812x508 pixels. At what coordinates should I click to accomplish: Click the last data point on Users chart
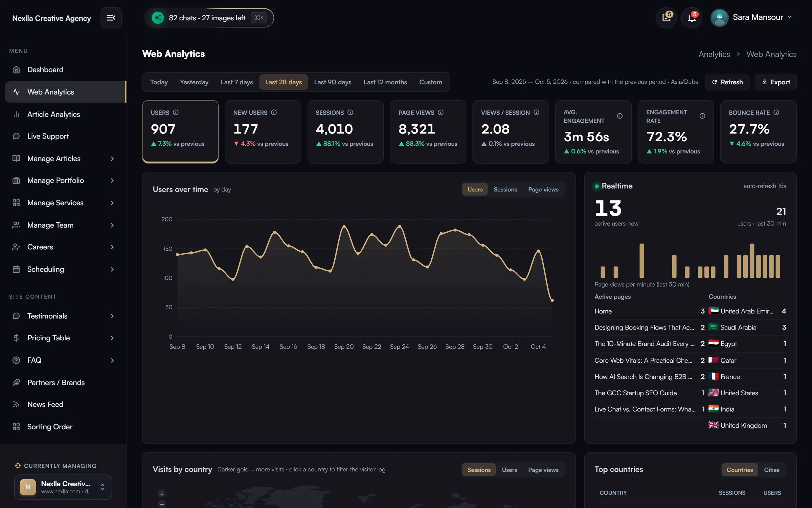click(x=552, y=300)
